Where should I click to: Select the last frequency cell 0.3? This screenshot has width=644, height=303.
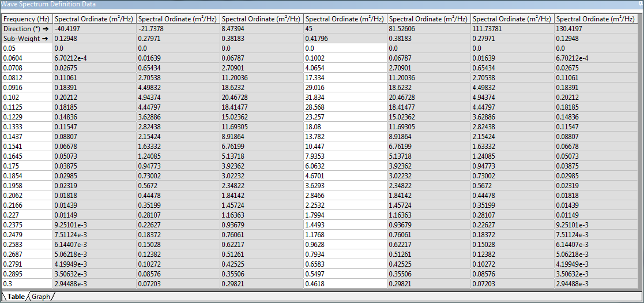point(27,284)
